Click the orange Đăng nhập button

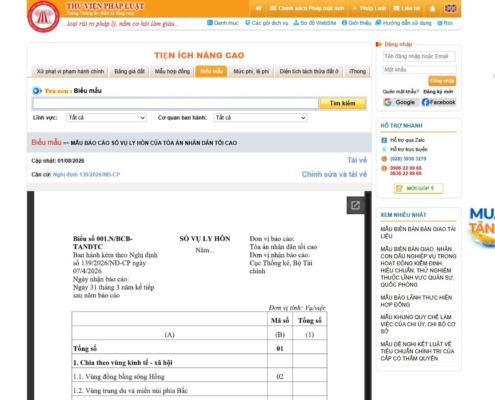[x=442, y=81]
